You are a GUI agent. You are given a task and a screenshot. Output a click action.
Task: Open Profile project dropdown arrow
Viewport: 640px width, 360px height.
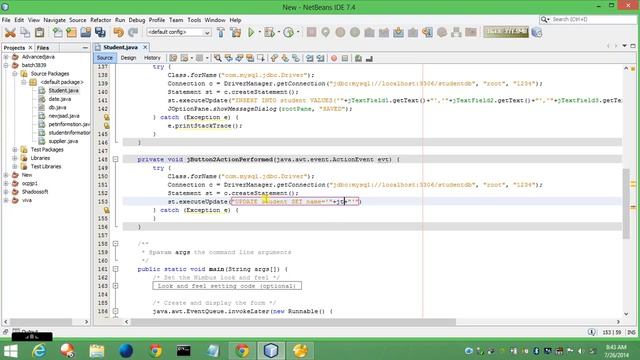click(298, 32)
